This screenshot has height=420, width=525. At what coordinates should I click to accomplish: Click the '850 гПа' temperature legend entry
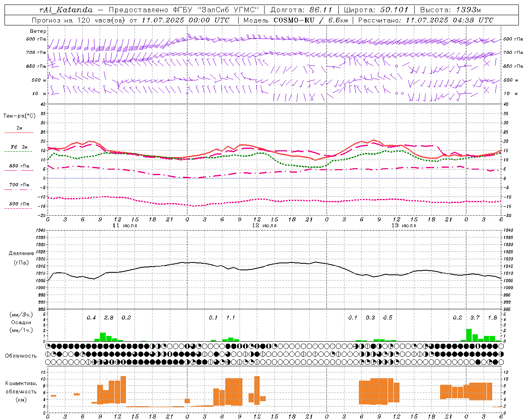click(19, 166)
